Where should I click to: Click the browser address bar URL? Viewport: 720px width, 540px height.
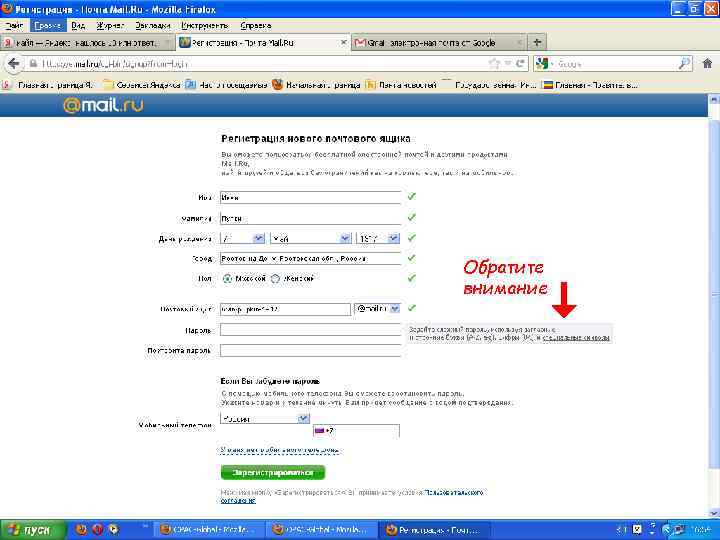pyautogui.click(x=262, y=64)
